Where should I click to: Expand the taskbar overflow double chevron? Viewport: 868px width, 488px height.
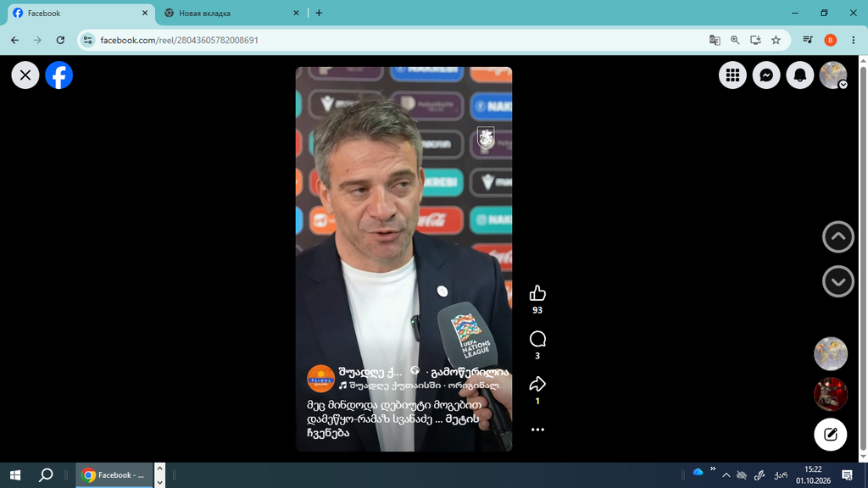(712, 469)
